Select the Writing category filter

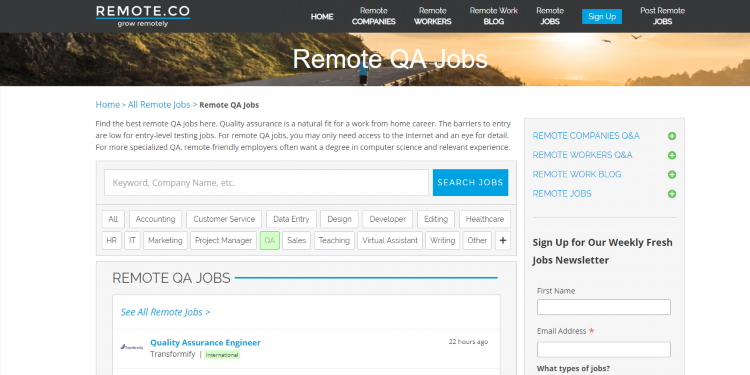coord(442,241)
